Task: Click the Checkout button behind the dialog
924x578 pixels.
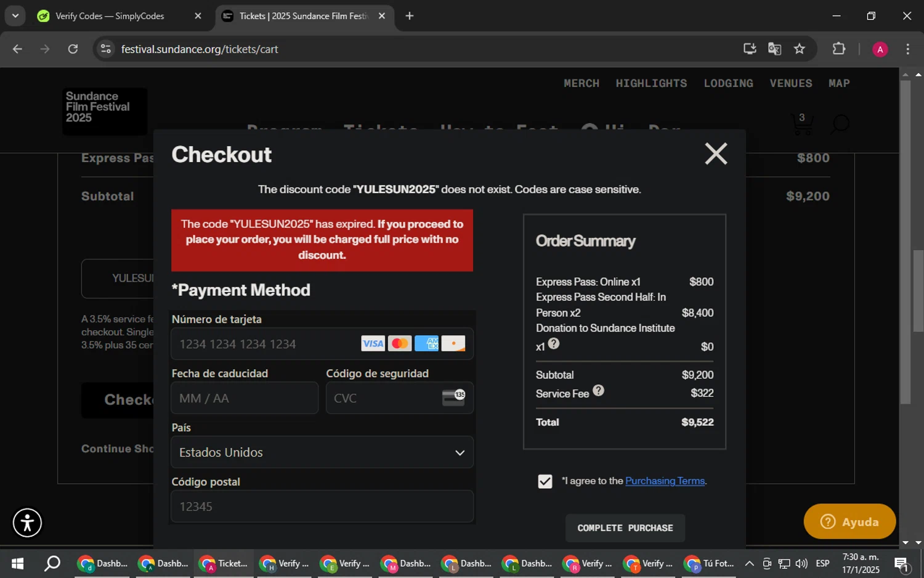Action: tap(118, 400)
